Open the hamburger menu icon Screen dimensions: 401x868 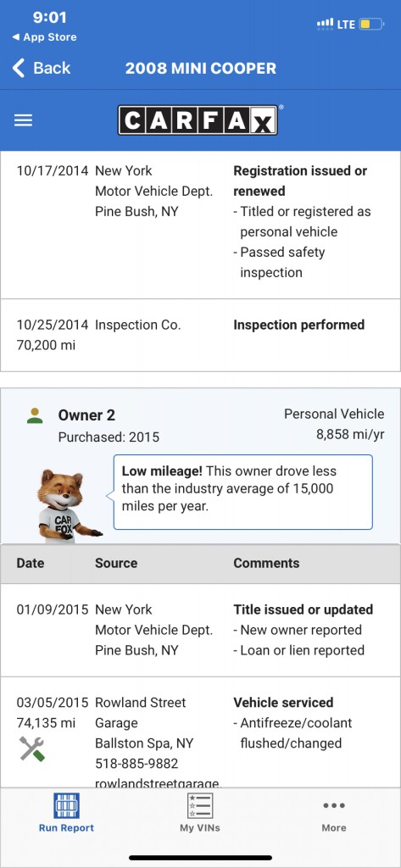[x=23, y=120]
